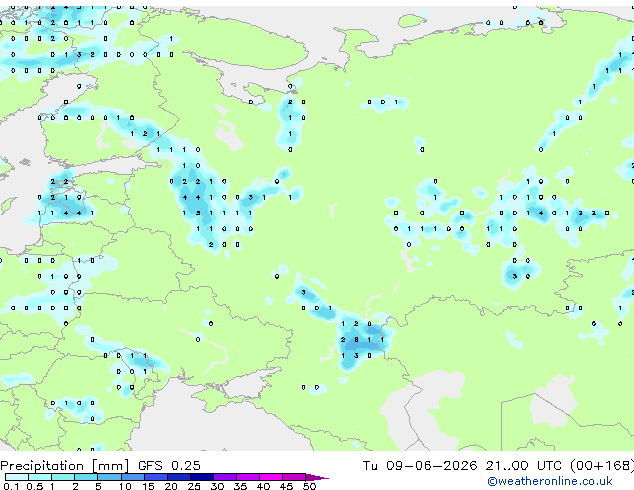Viewport: 634px width, 490px height.
Task: Click the 30–35 mm violet legend swatch
Action: pyautogui.click(x=225, y=477)
